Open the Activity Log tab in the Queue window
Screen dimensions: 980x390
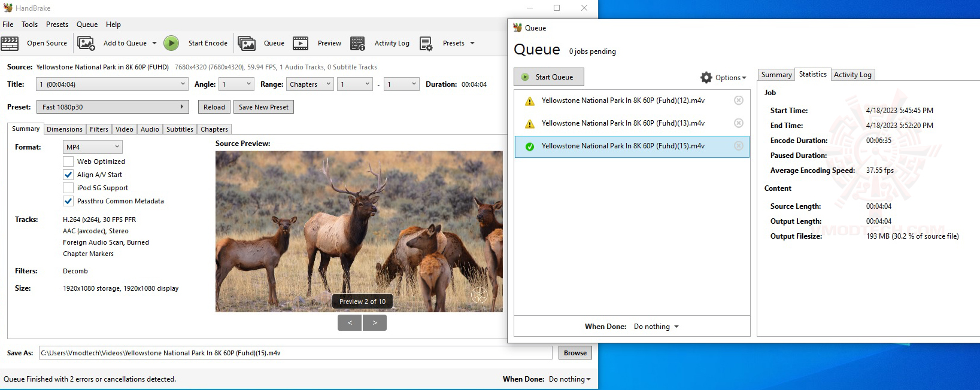853,75
